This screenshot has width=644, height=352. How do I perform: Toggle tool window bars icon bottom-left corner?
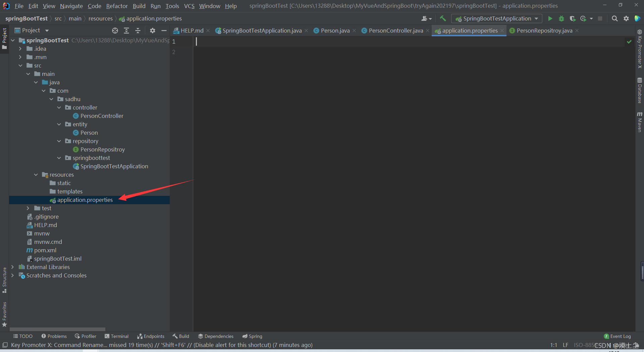pyautogui.click(x=5, y=345)
